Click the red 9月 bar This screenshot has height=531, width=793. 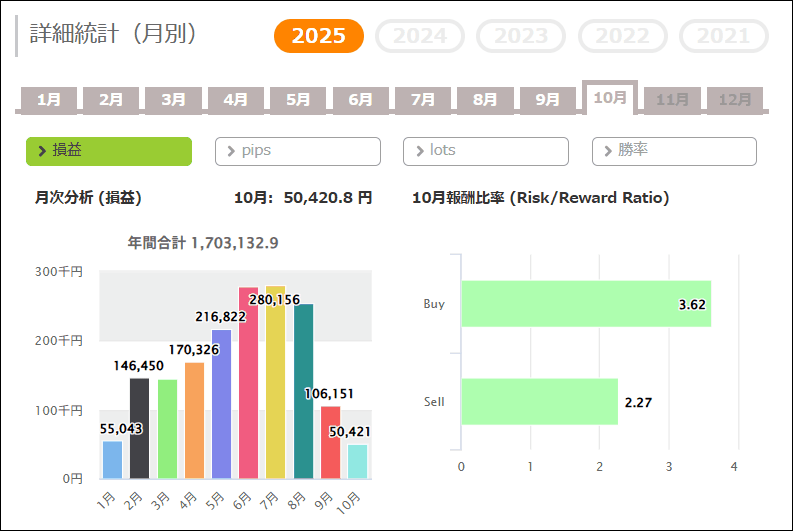(331, 442)
